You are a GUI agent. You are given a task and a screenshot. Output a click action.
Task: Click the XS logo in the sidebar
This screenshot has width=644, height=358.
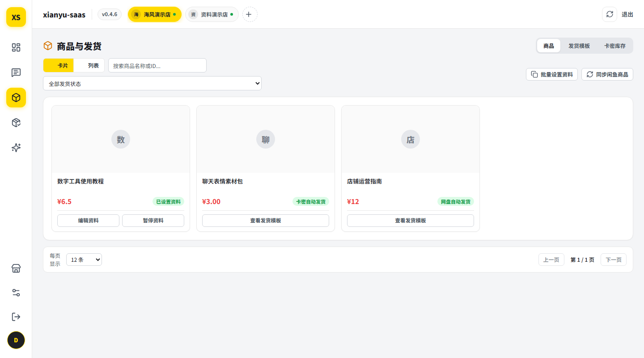pos(16,17)
